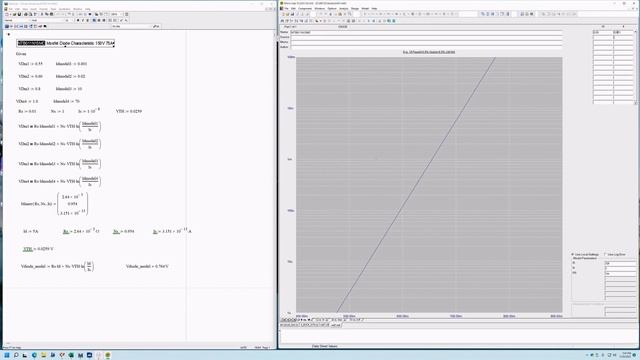
Task: Click the Name input field in Micro-Cap
Action: coord(426,32)
